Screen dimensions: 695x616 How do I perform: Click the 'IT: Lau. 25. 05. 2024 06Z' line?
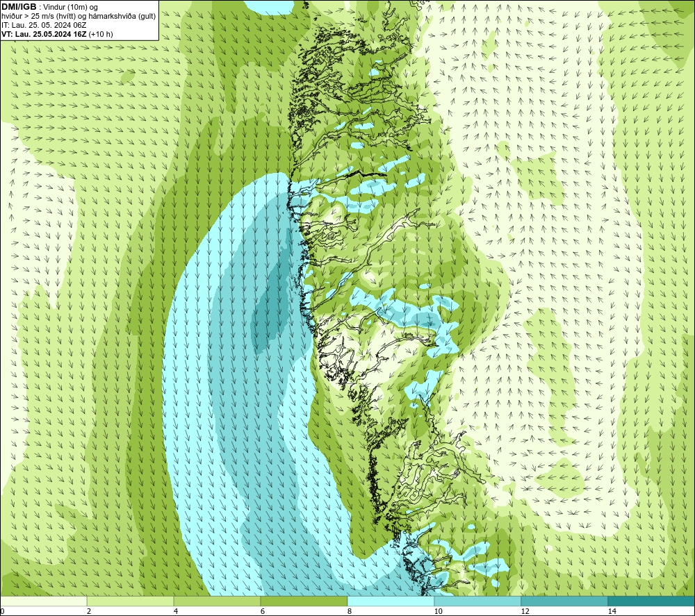[44, 25]
